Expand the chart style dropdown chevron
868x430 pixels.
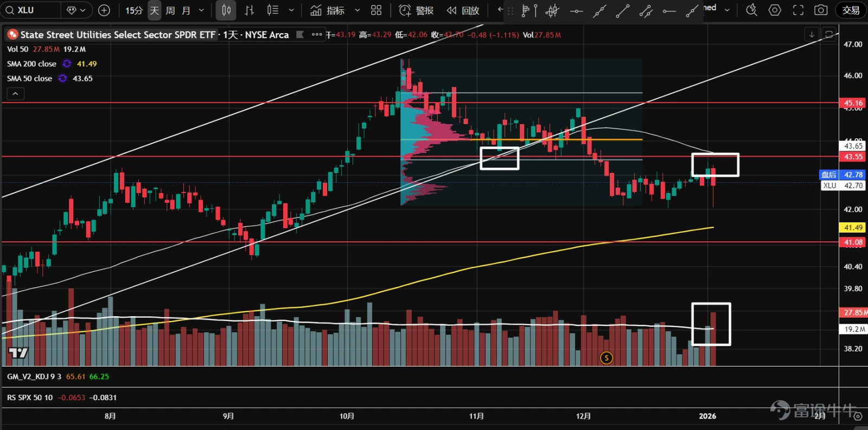pos(291,10)
